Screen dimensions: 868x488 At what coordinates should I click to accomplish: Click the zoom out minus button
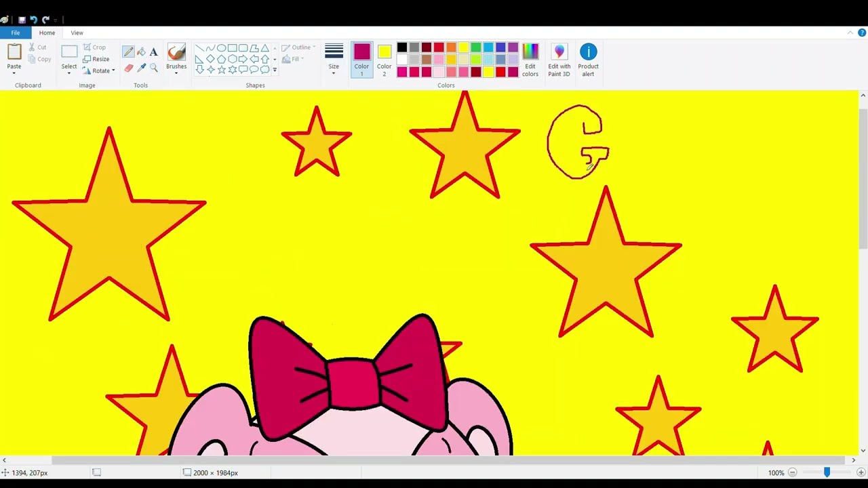tap(792, 472)
